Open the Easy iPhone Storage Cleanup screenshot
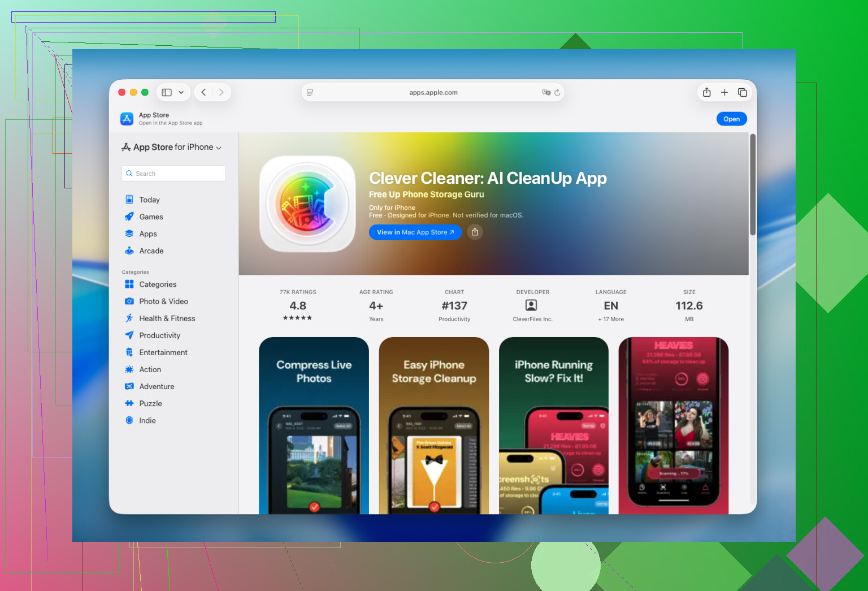 [434, 425]
